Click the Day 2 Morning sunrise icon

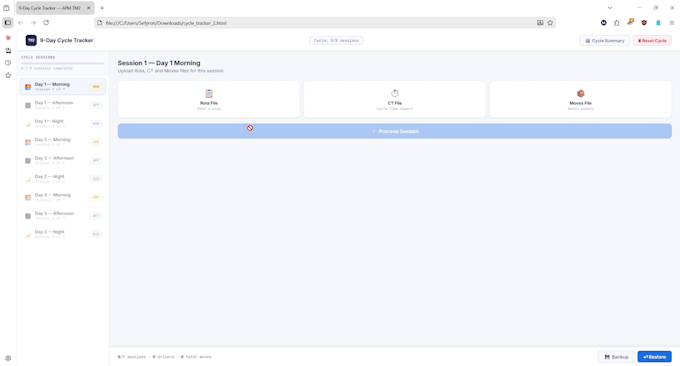pos(28,142)
